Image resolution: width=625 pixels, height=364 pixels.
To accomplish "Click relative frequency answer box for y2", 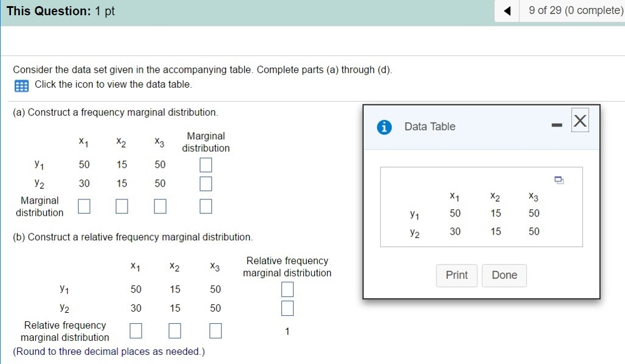I will click(x=287, y=308).
